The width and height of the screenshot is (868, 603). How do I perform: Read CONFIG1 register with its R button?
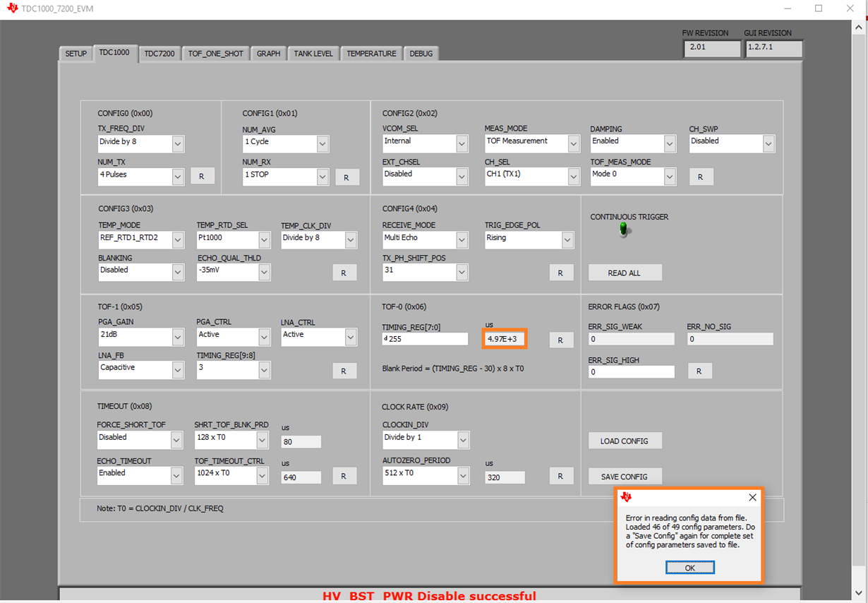346,177
